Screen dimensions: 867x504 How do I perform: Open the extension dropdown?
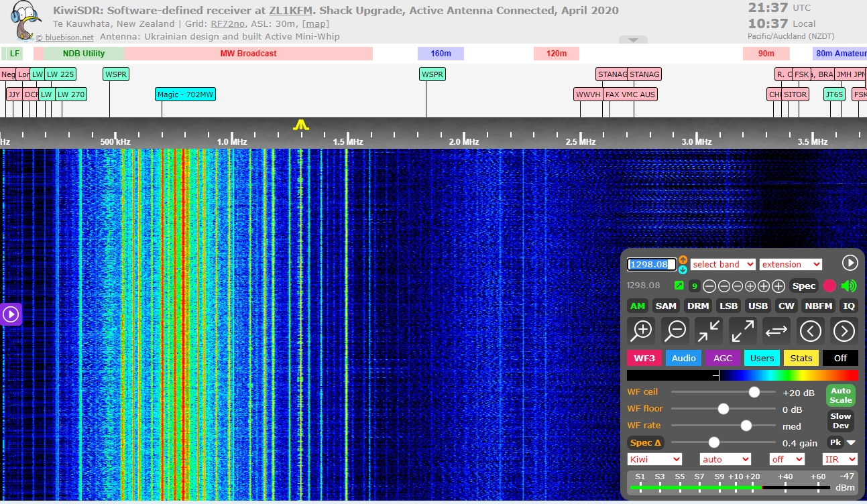tap(791, 265)
